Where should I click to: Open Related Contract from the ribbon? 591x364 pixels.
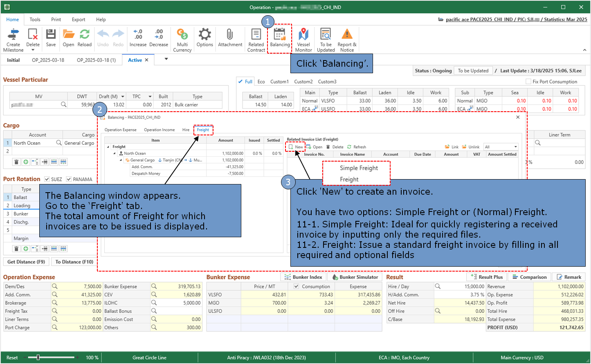coord(256,40)
